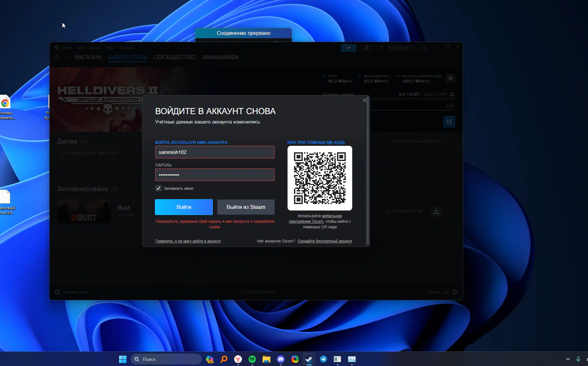Click the question mark help icon
The width and height of the screenshot is (588, 366).
pos(382,48)
